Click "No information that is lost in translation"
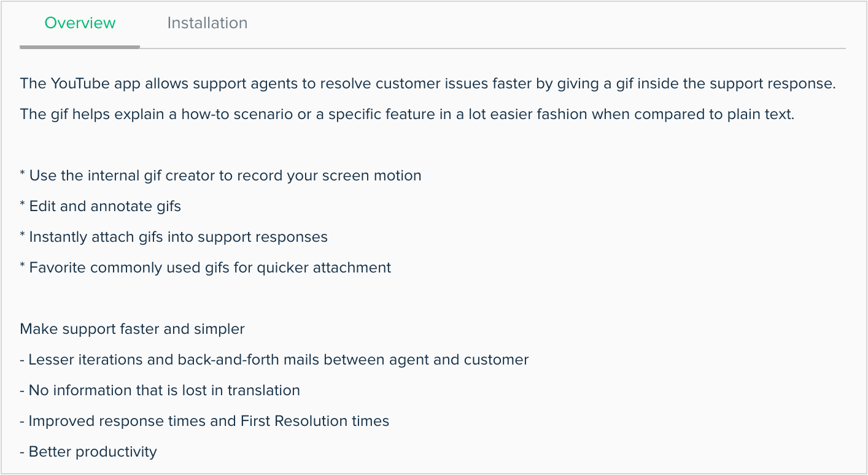The width and height of the screenshot is (868, 475). click(x=165, y=391)
